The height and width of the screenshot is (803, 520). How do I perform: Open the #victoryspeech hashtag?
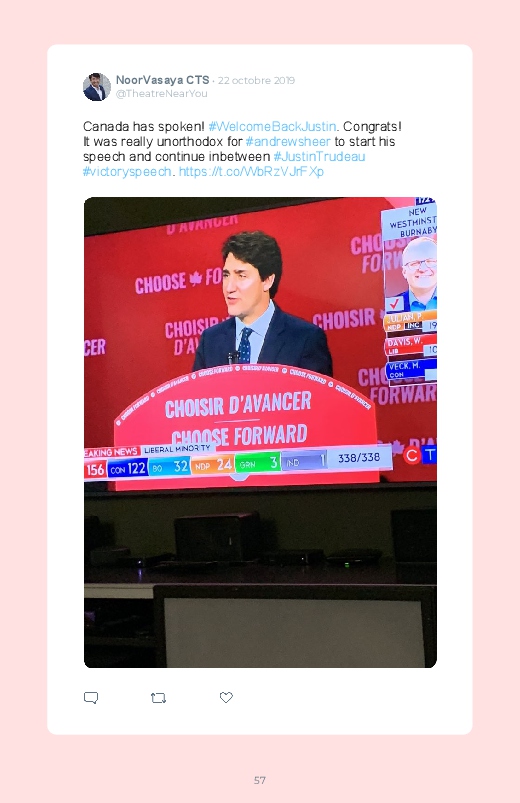pyautogui.click(x=127, y=172)
